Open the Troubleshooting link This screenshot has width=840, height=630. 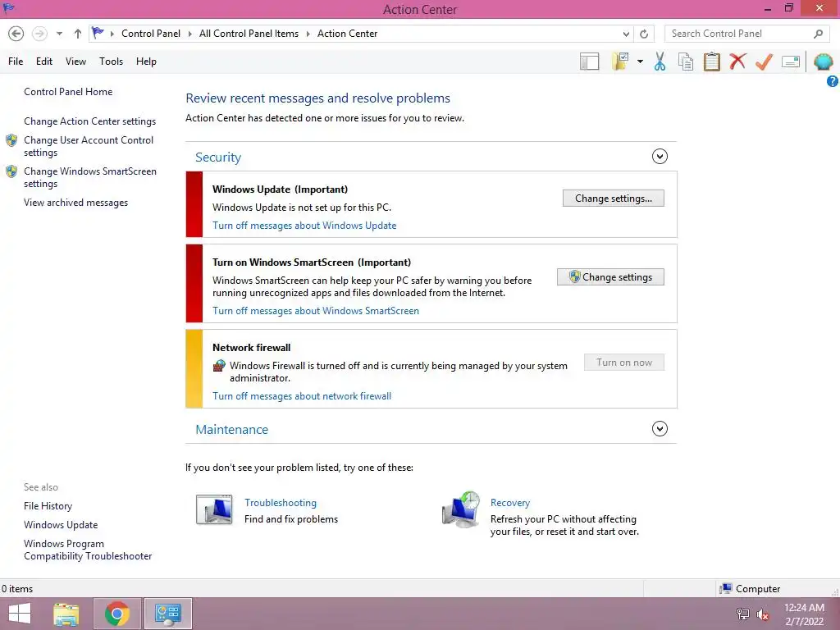click(x=281, y=503)
